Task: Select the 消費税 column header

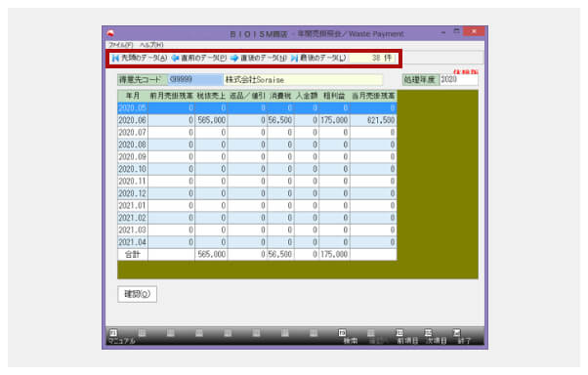Action: click(280, 96)
